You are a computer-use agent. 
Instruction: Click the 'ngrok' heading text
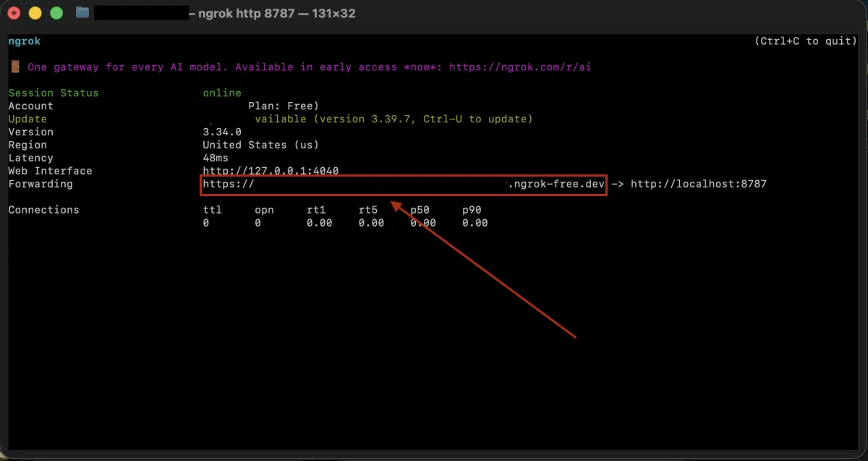(25, 41)
